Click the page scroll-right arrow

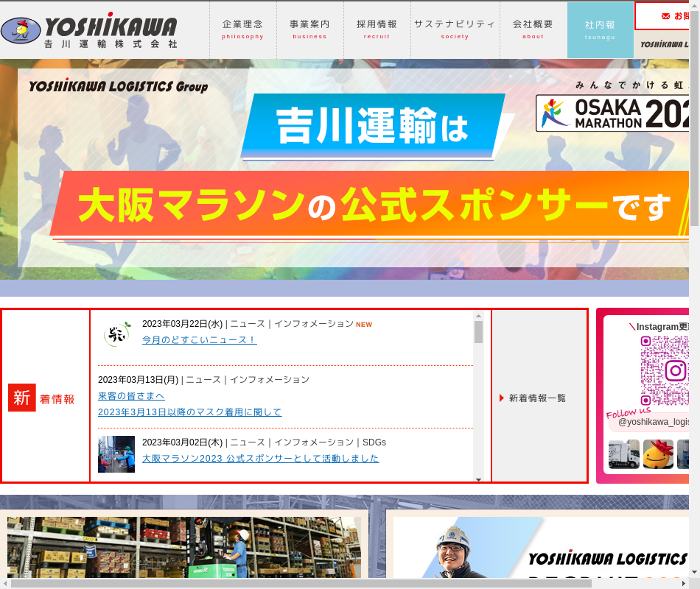(x=684, y=584)
